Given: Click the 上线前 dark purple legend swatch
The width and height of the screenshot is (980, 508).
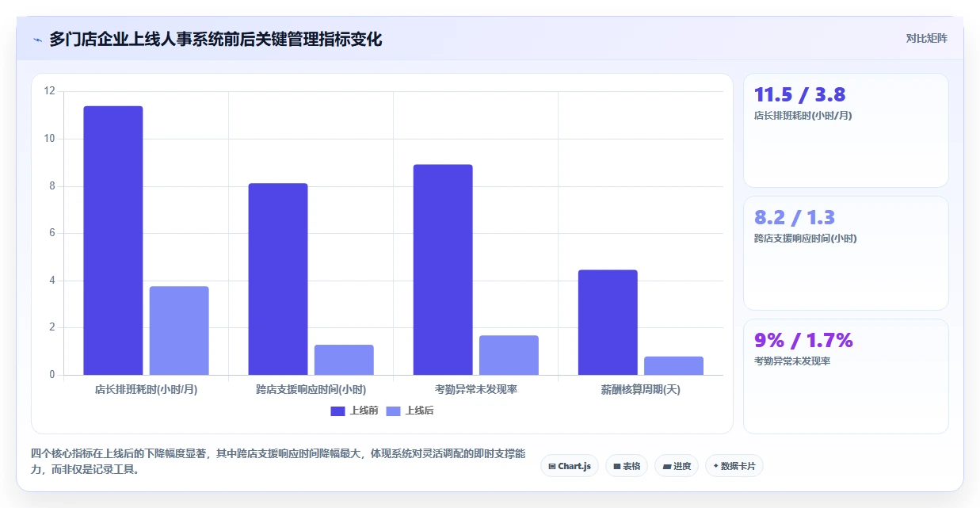Looking at the screenshot, I should click(338, 411).
